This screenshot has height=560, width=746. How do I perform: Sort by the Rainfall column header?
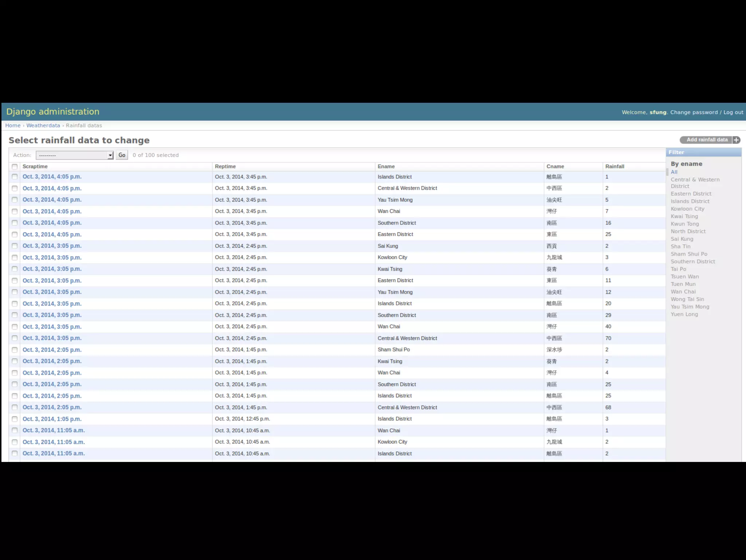[x=615, y=167]
